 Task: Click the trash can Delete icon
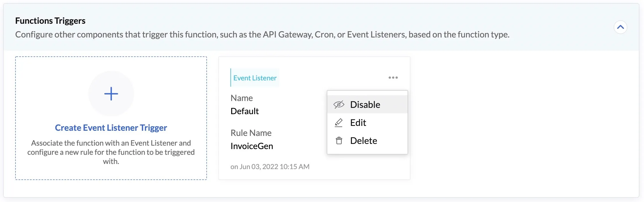point(339,140)
